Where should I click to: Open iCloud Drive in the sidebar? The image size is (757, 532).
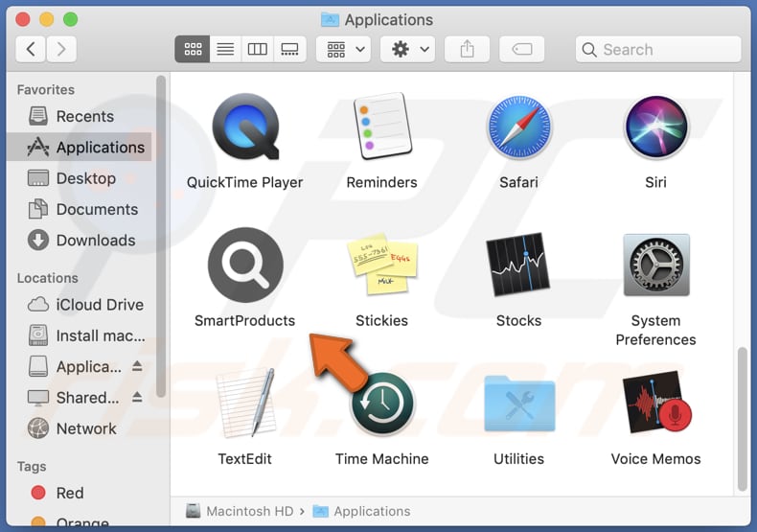point(80,305)
